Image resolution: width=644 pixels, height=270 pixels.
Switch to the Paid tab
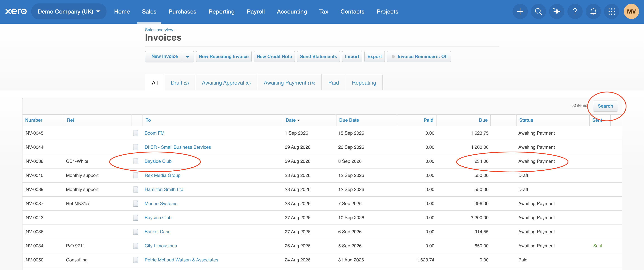(333, 83)
